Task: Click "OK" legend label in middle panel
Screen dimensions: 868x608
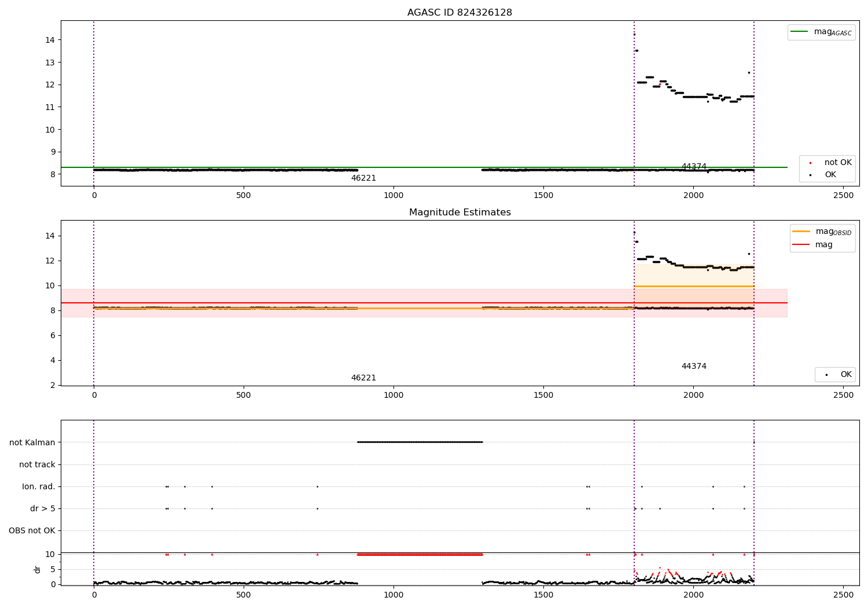Action: (846, 375)
